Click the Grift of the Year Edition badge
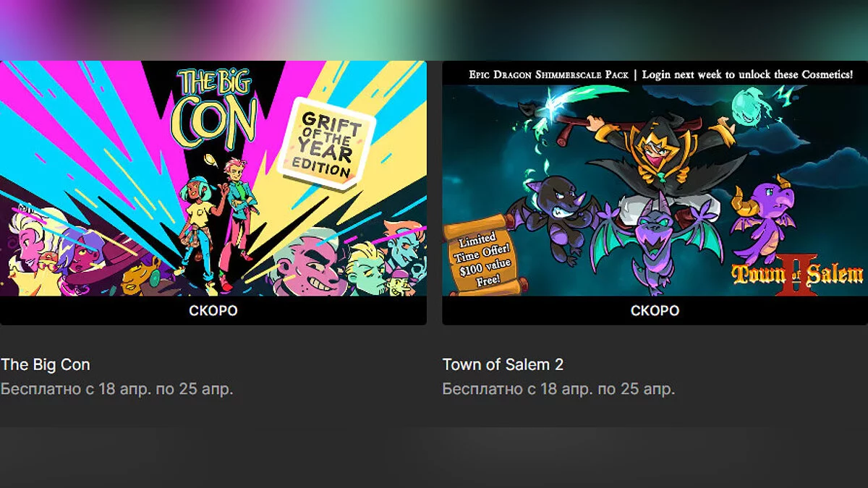Image resolution: width=868 pixels, height=488 pixels. point(327,142)
